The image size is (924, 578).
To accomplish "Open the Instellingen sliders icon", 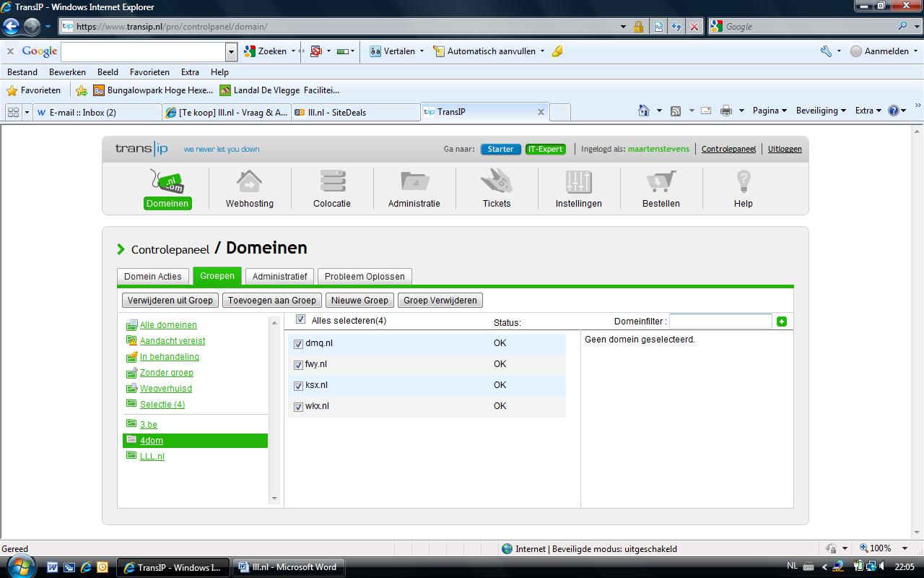I will [578, 182].
